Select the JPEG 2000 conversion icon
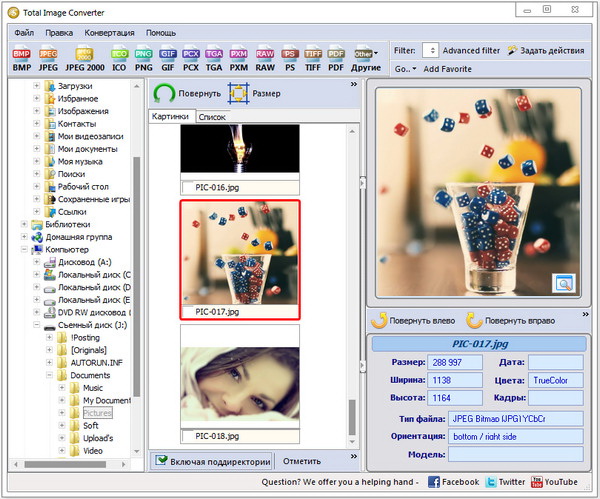The width and height of the screenshot is (600, 499). click(x=83, y=56)
